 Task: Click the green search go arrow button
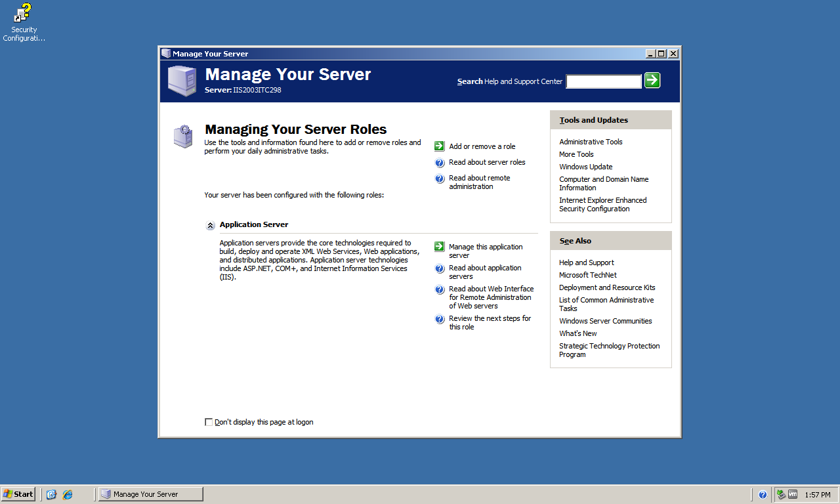tap(652, 80)
